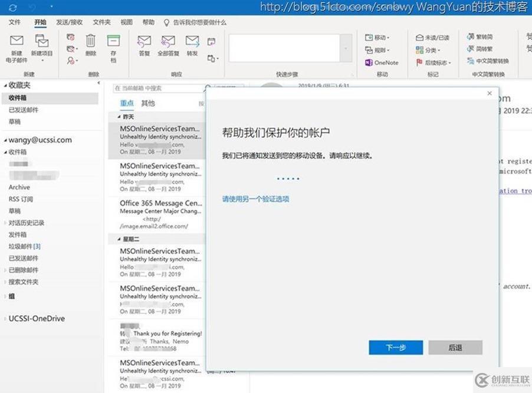
Task: Collapse the Tuesday (星期二) group header
Action: (119, 239)
